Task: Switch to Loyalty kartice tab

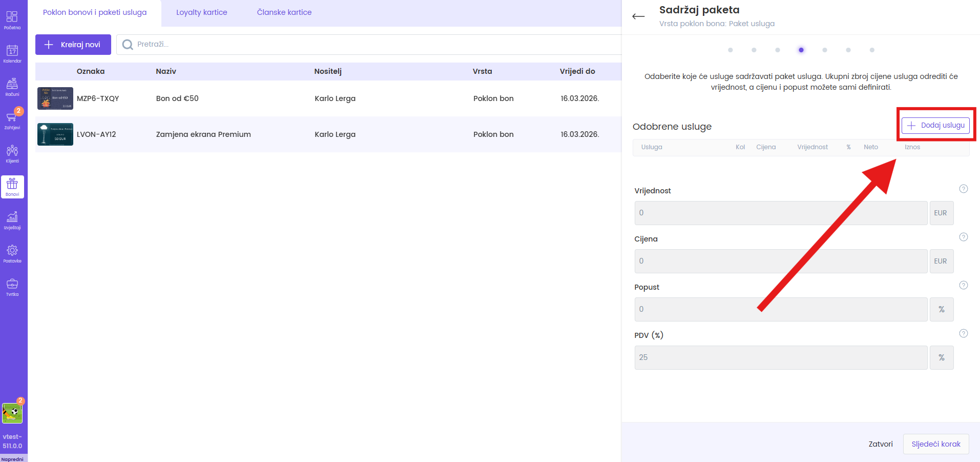Action: [x=201, y=12]
